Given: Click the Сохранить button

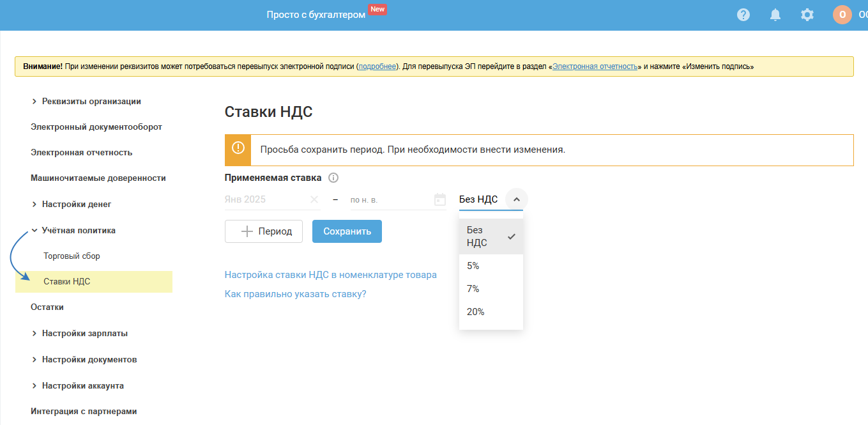Looking at the screenshot, I should 347,231.
